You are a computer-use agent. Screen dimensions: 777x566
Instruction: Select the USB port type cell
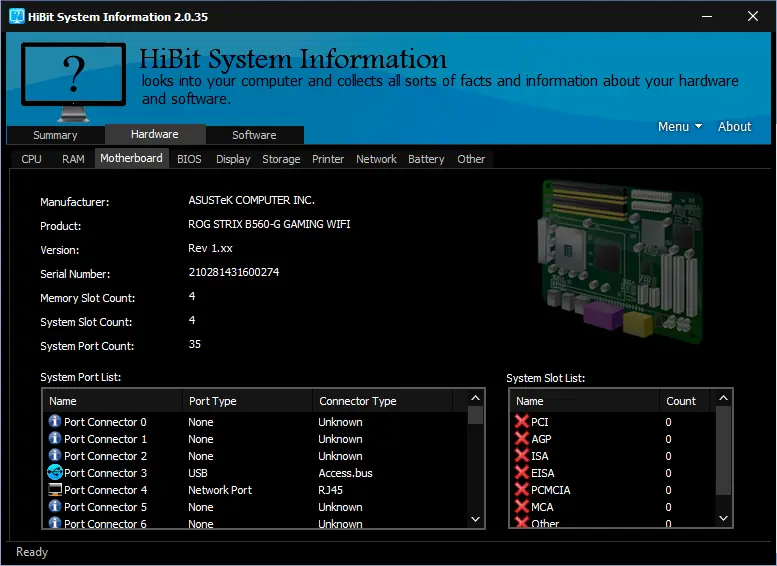coord(198,473)
